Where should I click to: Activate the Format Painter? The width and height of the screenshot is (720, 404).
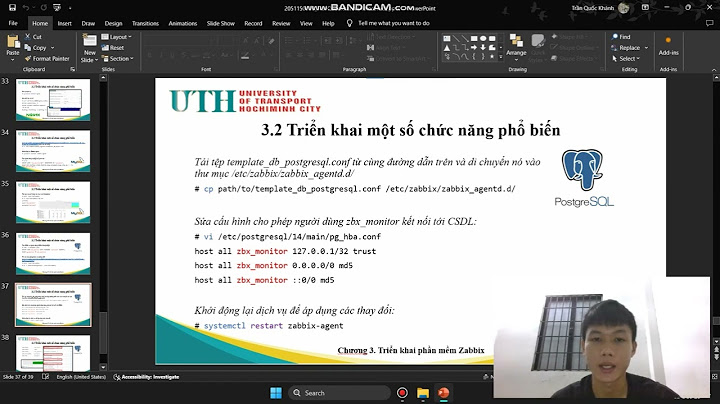tap(47, 59)
